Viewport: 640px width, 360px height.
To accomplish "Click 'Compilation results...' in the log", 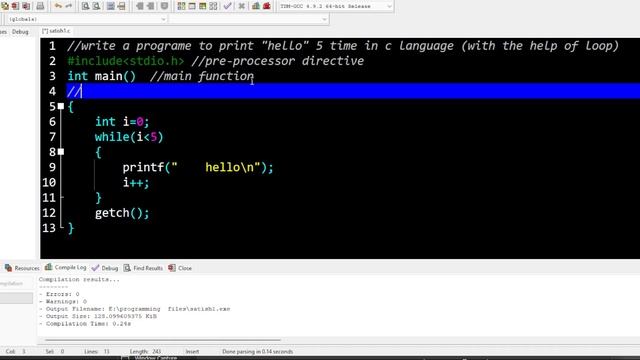I will 79,280.
